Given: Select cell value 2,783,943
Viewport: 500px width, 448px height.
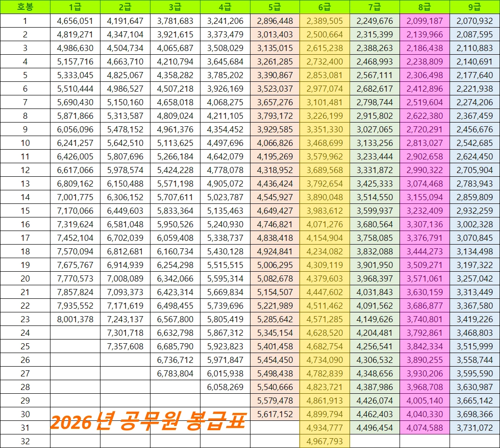Looking at the screenshot, I should 475,184.
